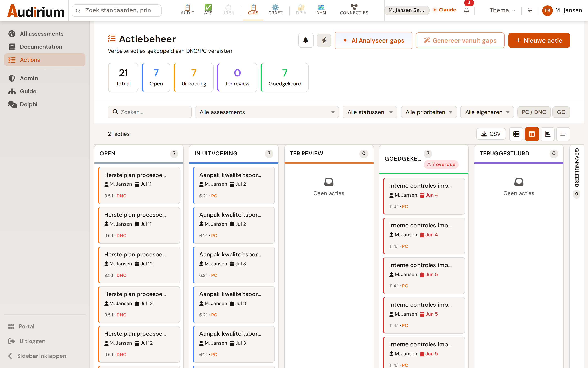Click the M. Jansen user name

click(569, 10)
